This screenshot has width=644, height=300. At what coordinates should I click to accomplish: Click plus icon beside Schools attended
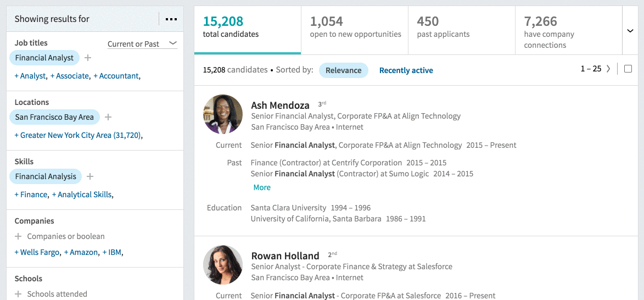18,294
